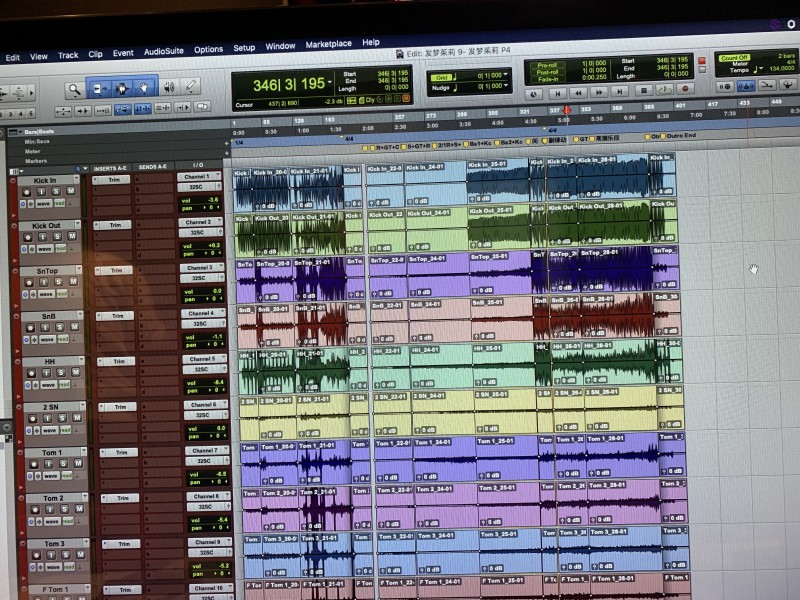Click the Online button in transport
The height and width of the screenshot is (600, 800).
click(534, 94)
